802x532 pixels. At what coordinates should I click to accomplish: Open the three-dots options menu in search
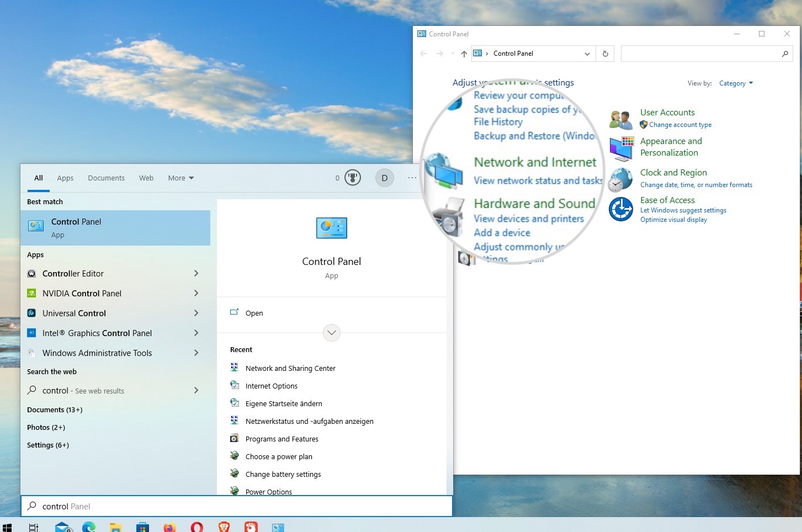click(412, 178)
